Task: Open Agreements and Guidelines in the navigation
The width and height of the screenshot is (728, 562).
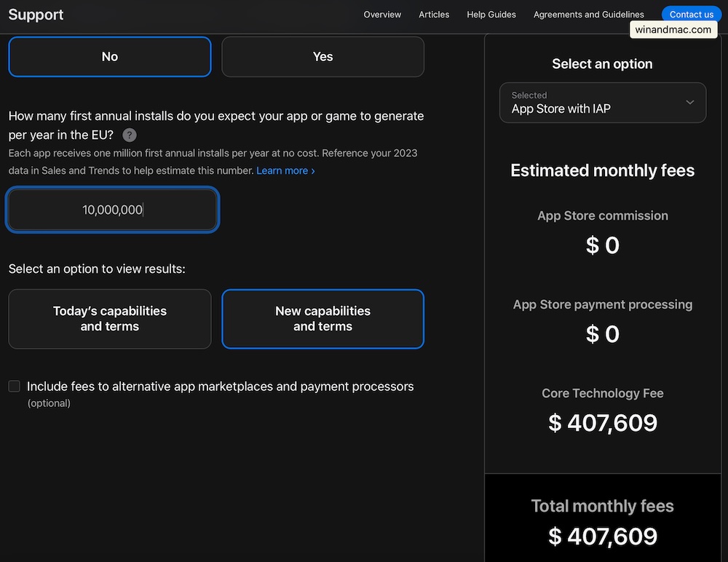Action: tap(588, 15)
